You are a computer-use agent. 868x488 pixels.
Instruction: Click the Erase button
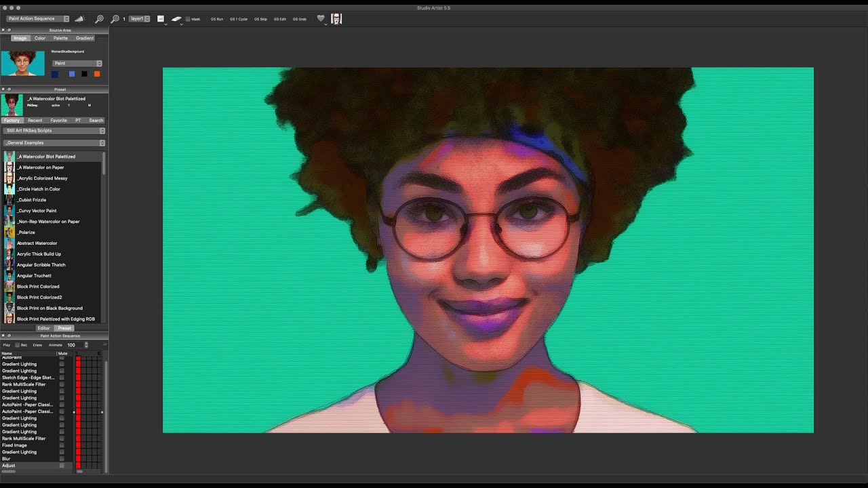pos(37,345)
